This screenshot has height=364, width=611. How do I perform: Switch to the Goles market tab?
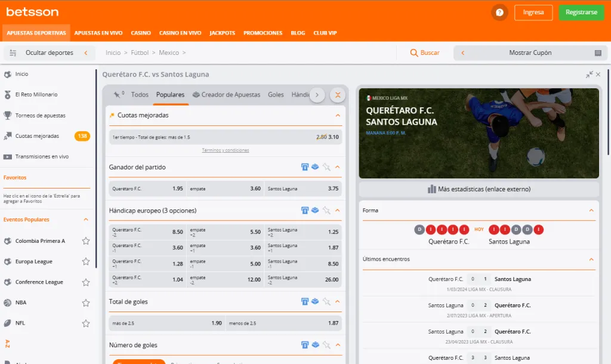point(276,95)
